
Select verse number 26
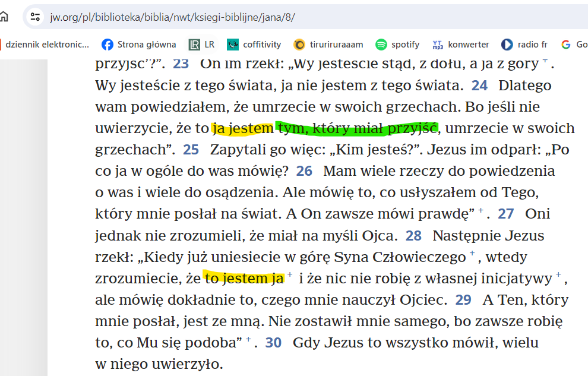304,172
